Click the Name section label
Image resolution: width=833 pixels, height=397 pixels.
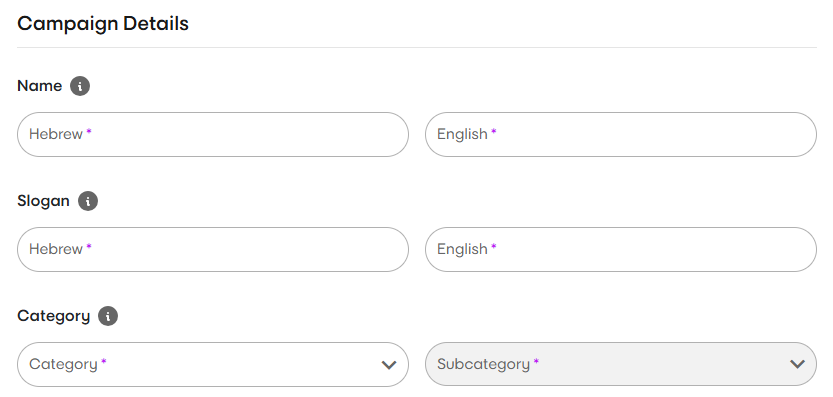coord(39,86)
